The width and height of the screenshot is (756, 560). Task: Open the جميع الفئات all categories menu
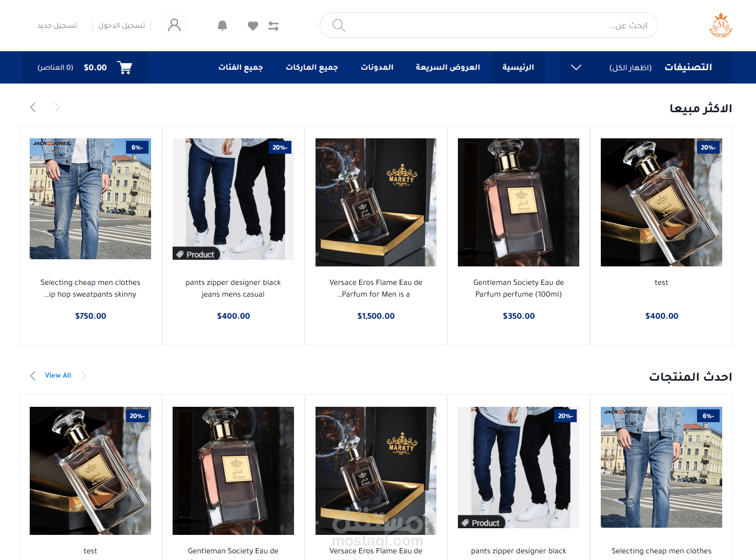[241, 67]
